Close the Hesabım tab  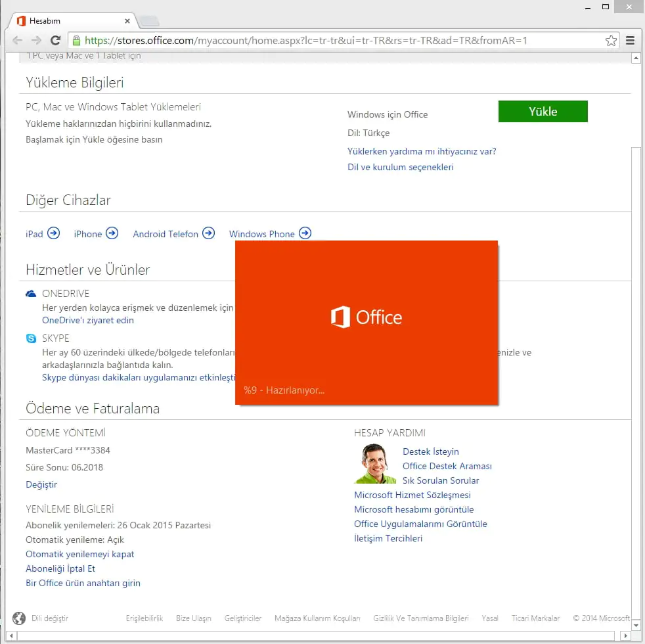[127, 21]
